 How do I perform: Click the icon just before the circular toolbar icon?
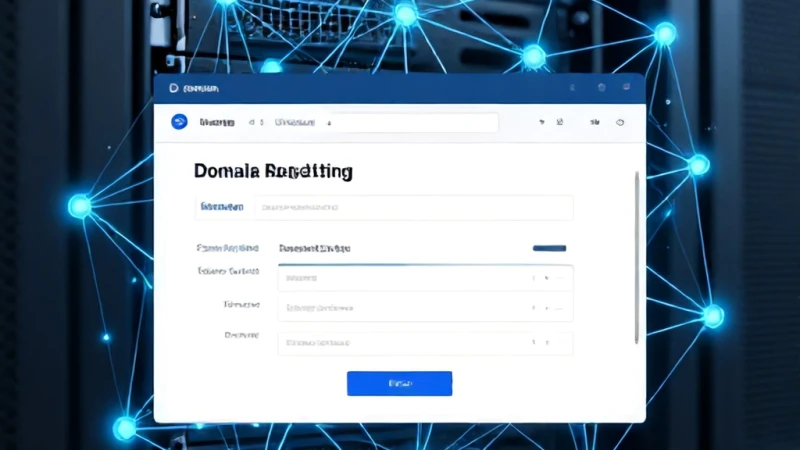595,122
